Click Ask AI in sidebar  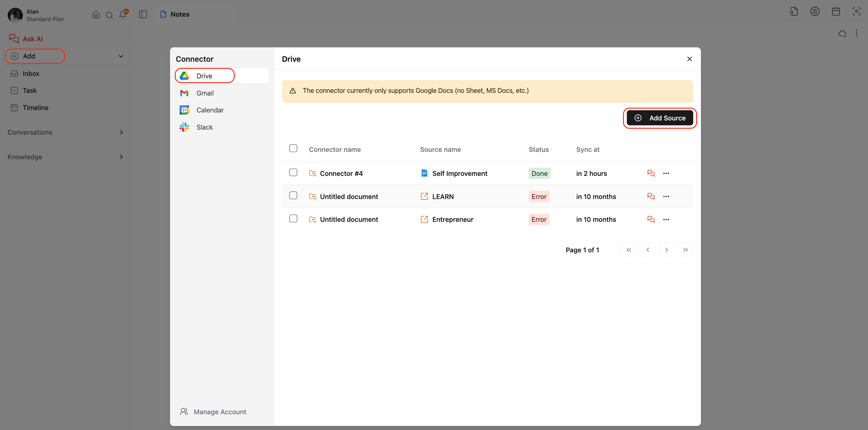tap(26, 39)
